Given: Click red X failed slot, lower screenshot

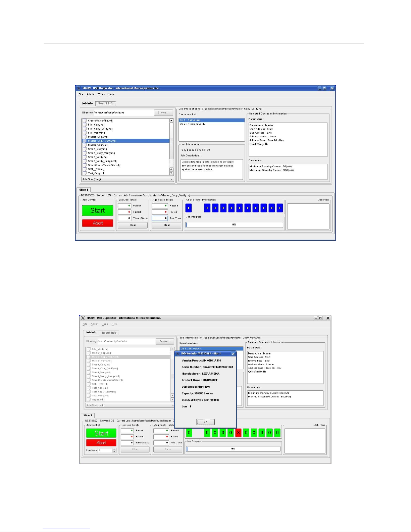Looking at the screenshot, I should click(238, 433).
